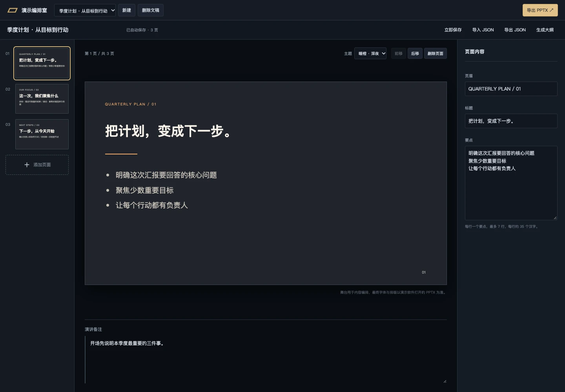
Task: Click the 添加页面 button
Action: 37,165
